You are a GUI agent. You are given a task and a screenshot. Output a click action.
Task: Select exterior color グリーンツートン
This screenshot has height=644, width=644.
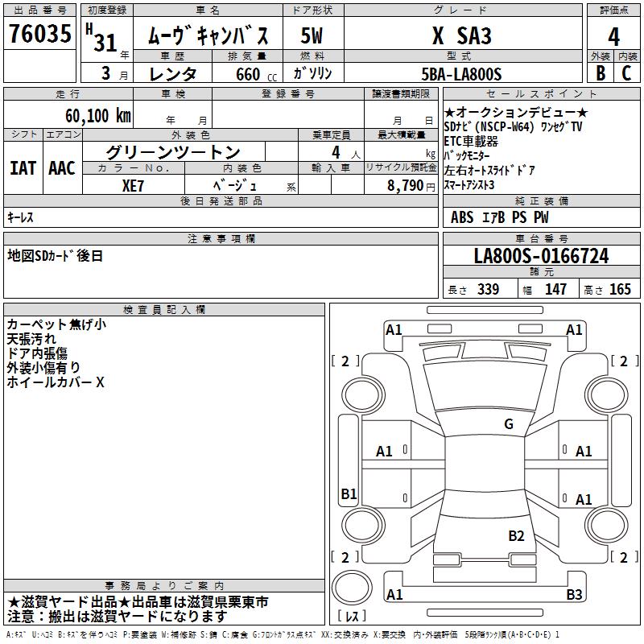click(x=173, y=152)
